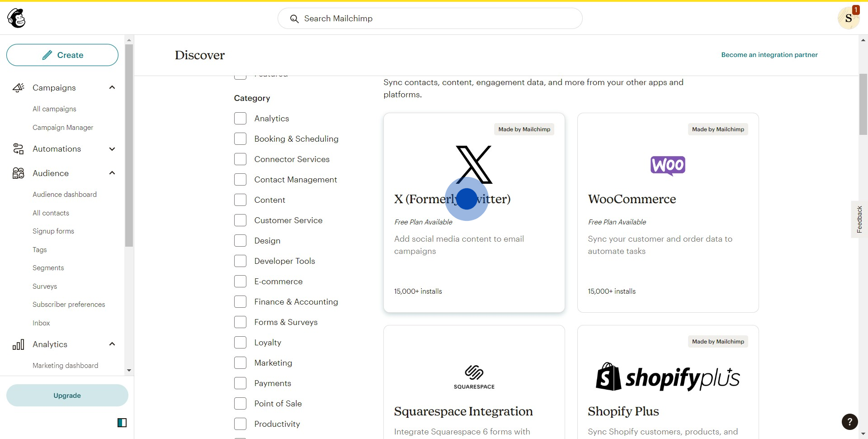Viewport: 868px width, 439px height.
Task: Collapse the Audience section chevron
Action: tap(112, 173)
